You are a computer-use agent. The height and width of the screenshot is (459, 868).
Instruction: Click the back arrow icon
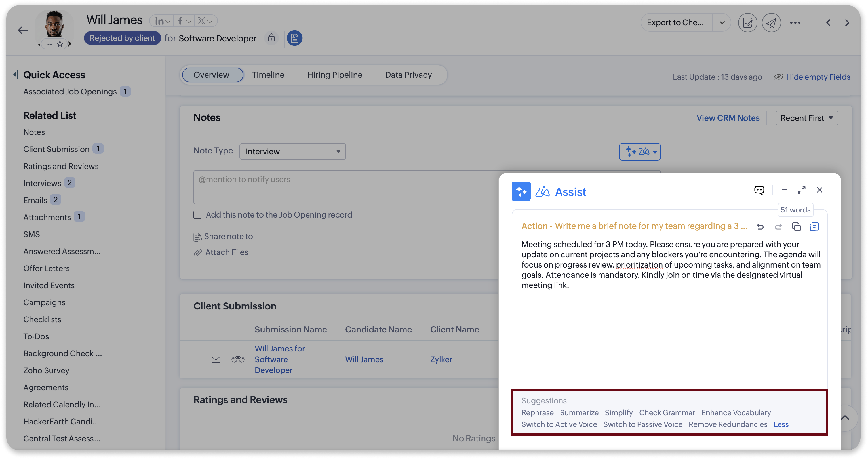point(23,31)
